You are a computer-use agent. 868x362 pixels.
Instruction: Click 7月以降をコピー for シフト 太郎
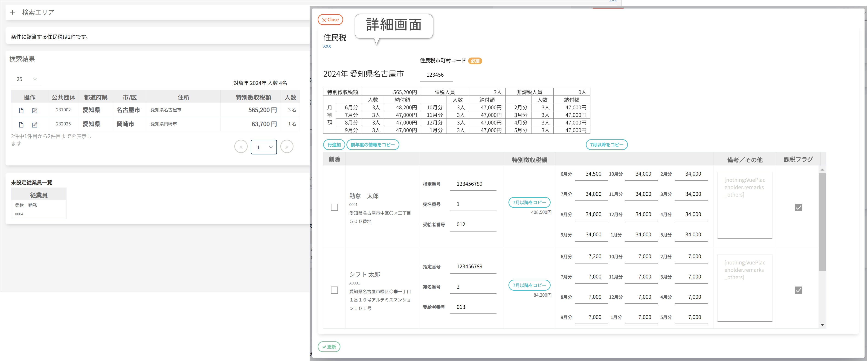pyautogui.click(x=529, y=285)
